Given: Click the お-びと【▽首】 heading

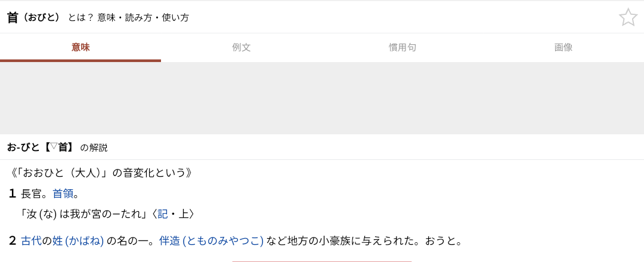Looking at the screenshot, I should tap(41, 147).
